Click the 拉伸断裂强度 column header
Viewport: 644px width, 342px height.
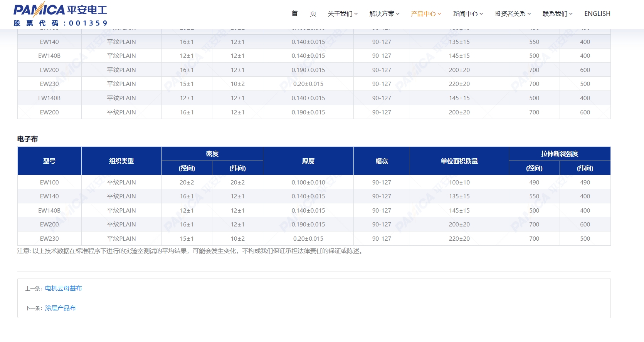[x=560, y=154]
